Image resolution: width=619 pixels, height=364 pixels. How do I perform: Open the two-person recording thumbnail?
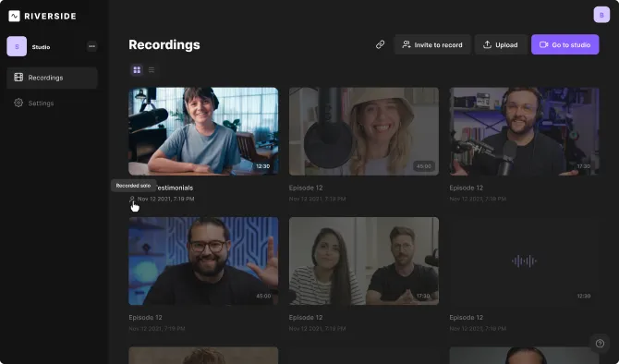pyautogui.click(x=364, y=261)
